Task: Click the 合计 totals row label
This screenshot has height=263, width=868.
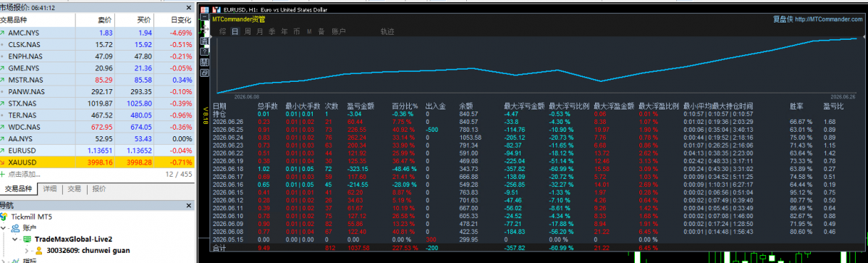Action: 220,248
